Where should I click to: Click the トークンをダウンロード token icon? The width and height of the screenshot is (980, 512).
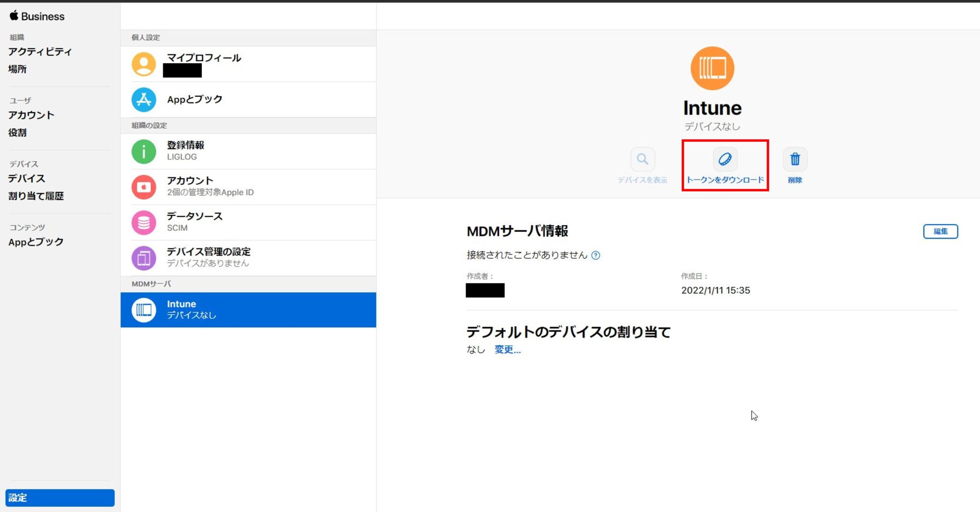(x=725, y=159)
